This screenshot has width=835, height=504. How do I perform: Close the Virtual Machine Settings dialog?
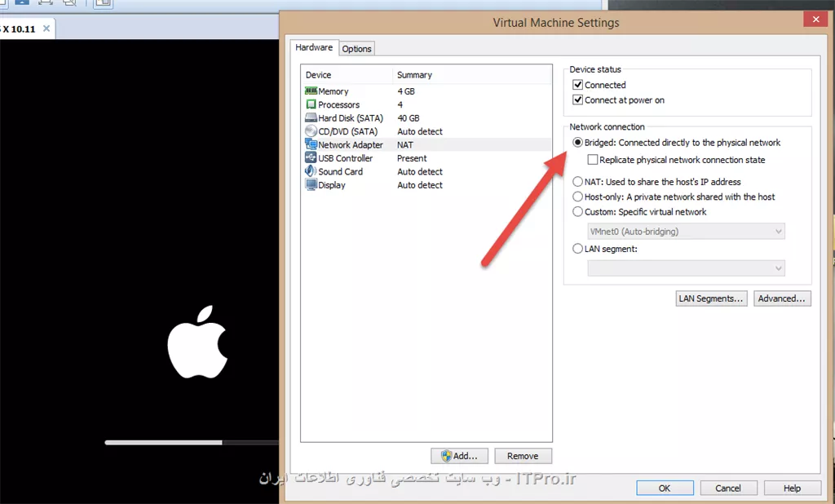[x=815, y=20]
